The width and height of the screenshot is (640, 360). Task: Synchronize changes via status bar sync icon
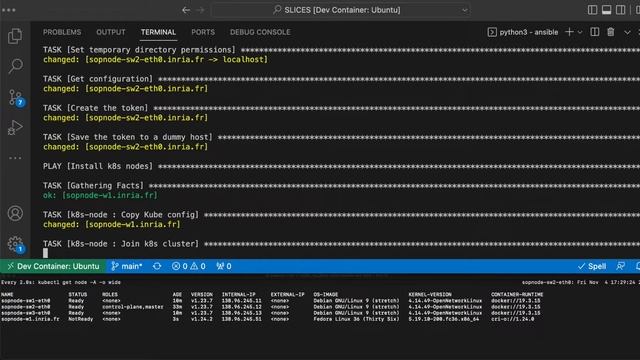point(157,266)
